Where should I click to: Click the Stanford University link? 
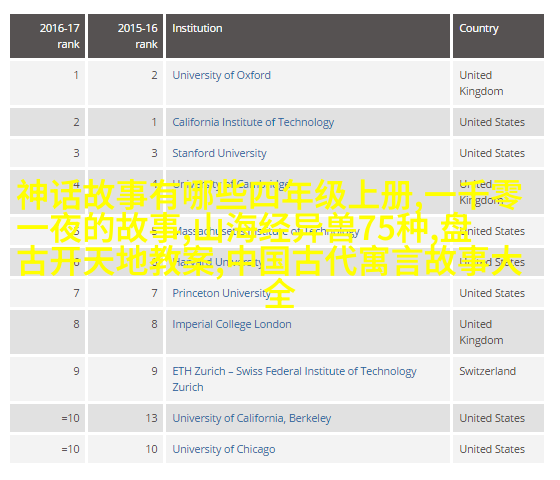(219, 154)
